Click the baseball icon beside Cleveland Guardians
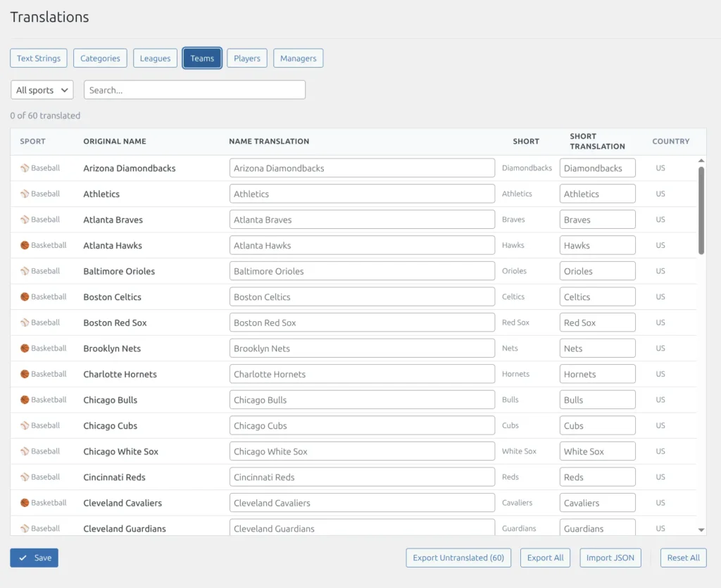 25,529
